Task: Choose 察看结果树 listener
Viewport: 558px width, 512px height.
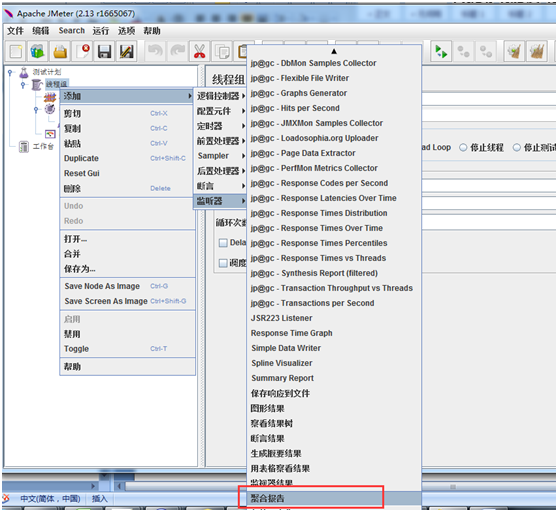Action: (334, 423)
